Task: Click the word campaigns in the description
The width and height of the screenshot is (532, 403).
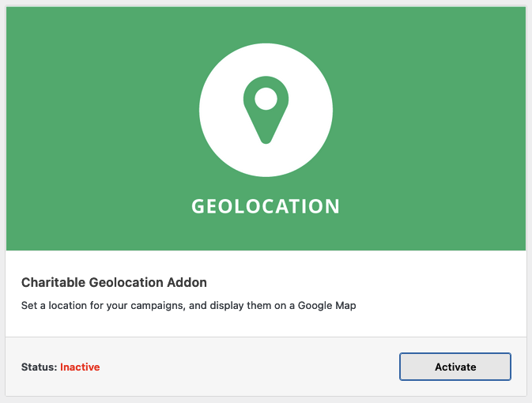Action: [x=158, y=307]
